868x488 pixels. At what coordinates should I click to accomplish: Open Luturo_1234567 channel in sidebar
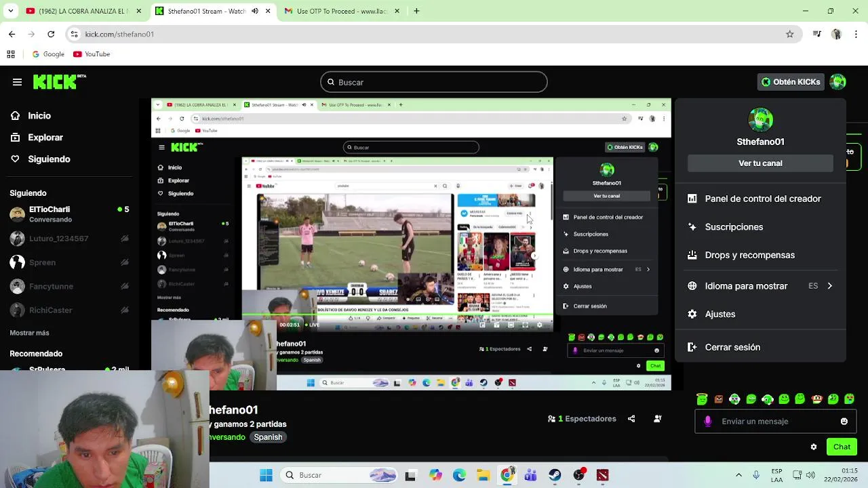pos(69,239)
